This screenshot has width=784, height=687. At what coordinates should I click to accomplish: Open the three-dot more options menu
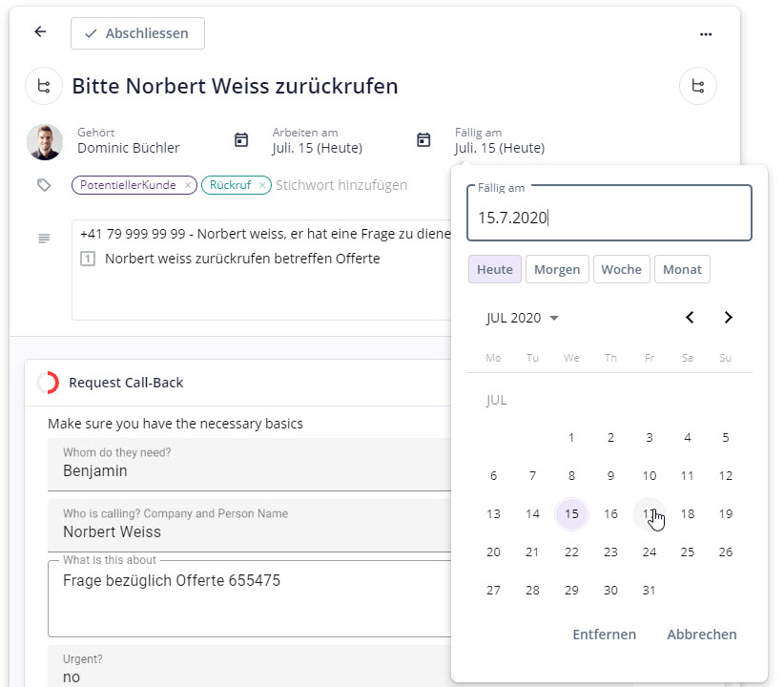tap(706, 33)
